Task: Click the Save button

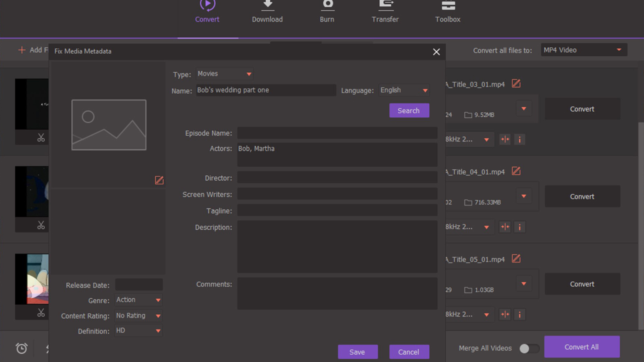Action: (357, 352)
